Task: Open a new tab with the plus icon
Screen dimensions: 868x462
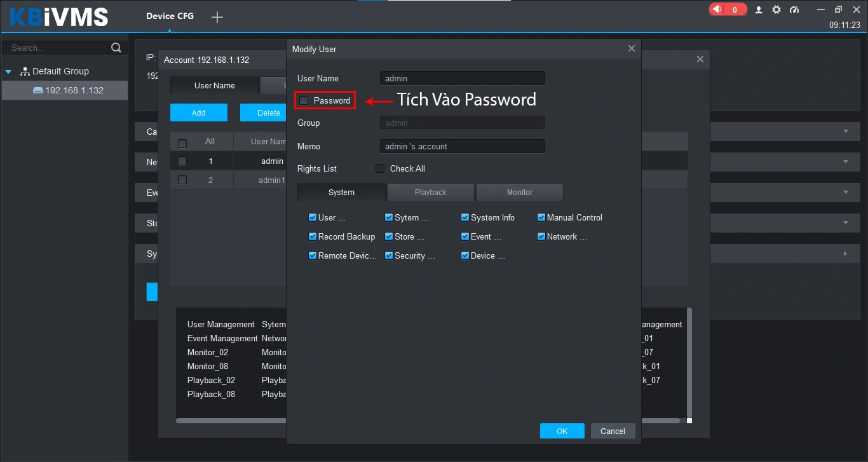Action: point(217,17)
